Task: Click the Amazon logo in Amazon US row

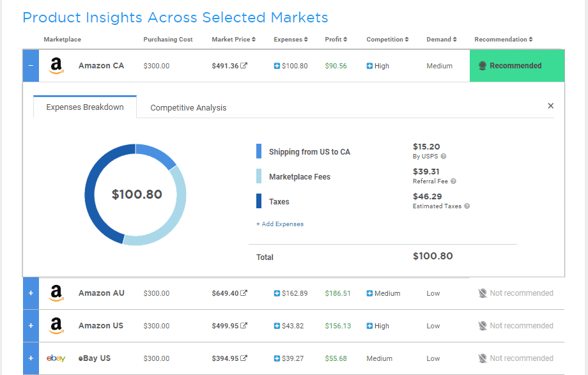Action: [56, 326]
